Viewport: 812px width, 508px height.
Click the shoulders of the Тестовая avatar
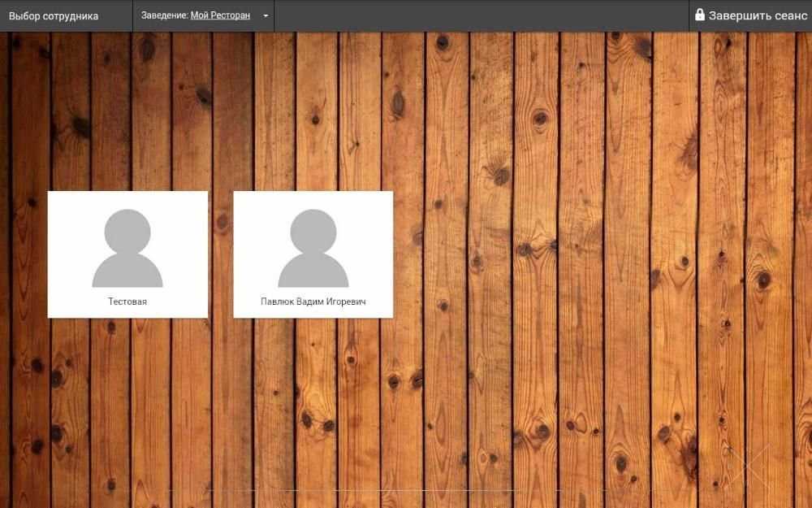(127, 271)
